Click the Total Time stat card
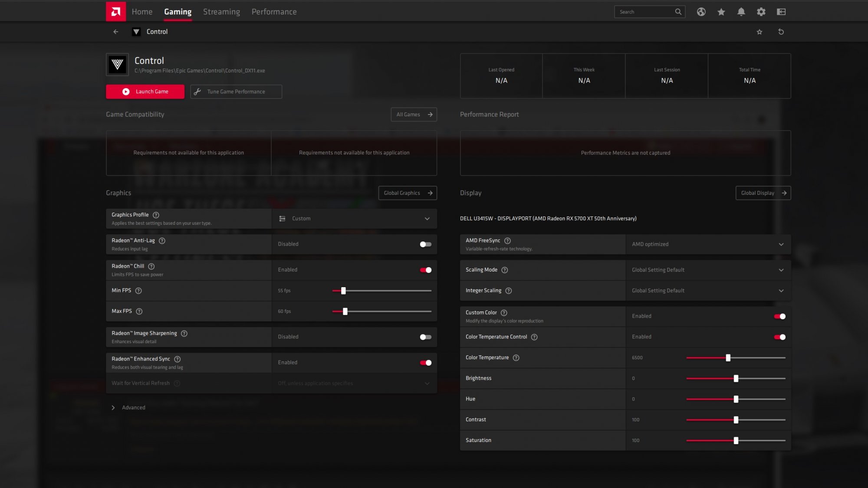 750,76
